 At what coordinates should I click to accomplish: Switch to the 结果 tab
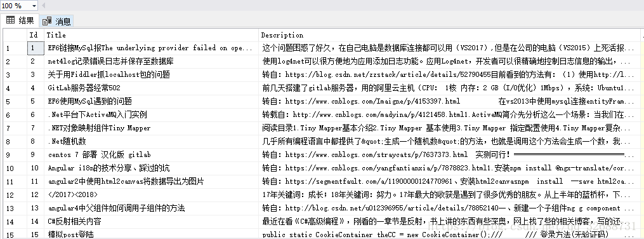point(20,20)
